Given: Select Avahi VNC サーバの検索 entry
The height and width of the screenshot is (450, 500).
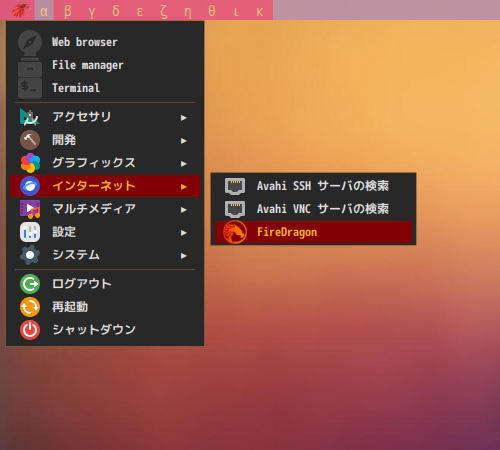Looking at the screenshot, I should tap(313, 209).
